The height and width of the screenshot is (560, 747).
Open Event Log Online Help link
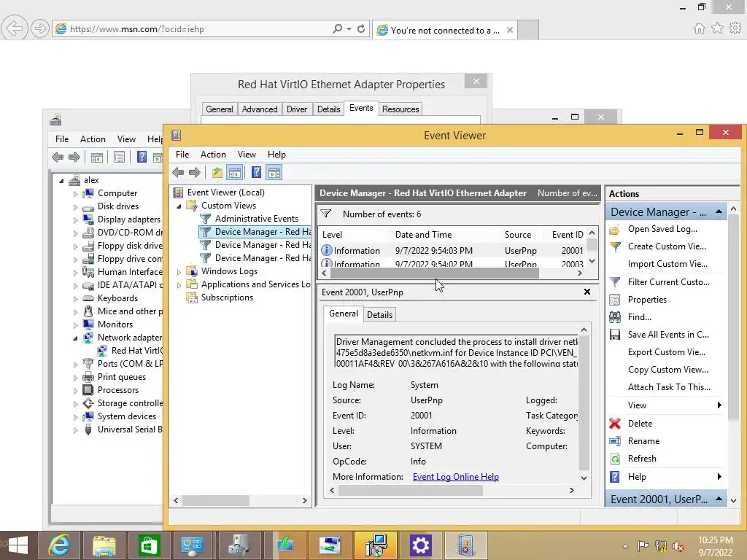click(x=455, y=477)
